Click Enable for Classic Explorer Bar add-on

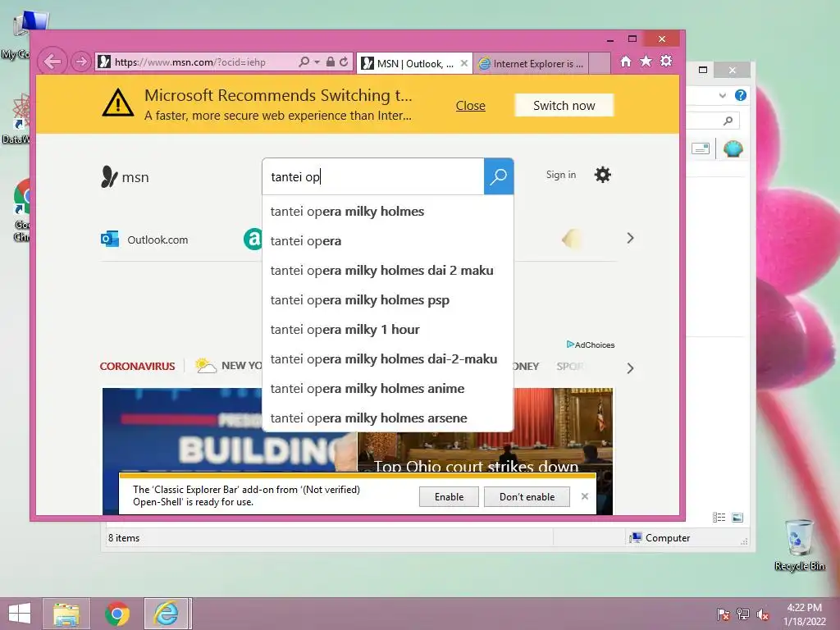pyautogui.click(x=449, y=496)
